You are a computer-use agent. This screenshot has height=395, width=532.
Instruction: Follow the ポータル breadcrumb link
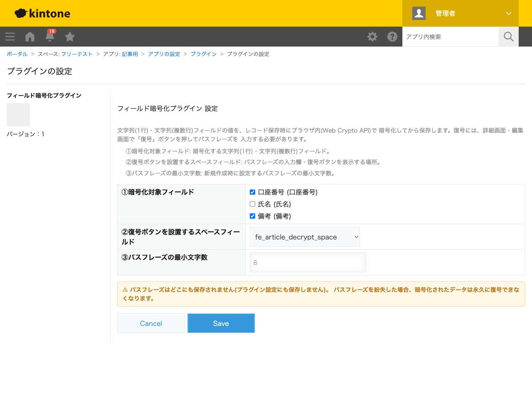(x=17, y=54)
